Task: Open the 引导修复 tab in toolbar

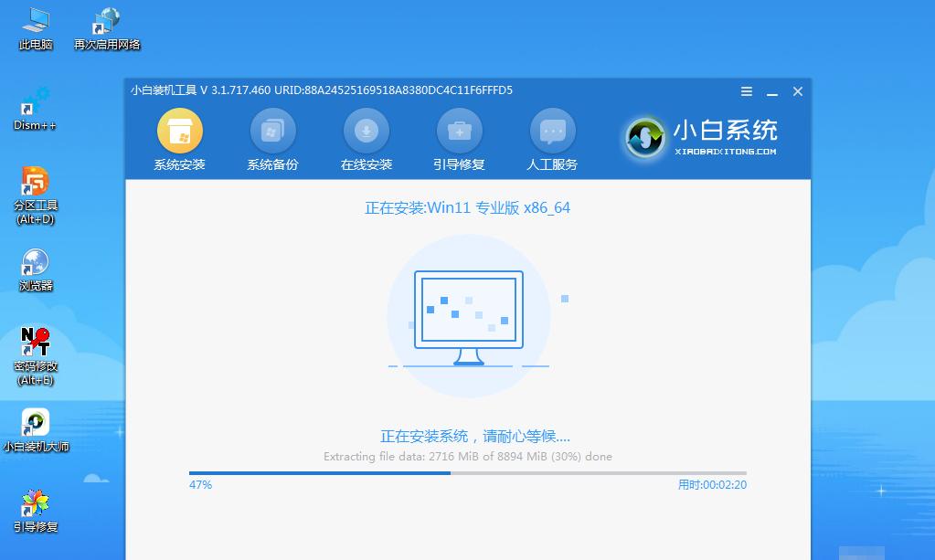Action: click(x=459, y=140)
